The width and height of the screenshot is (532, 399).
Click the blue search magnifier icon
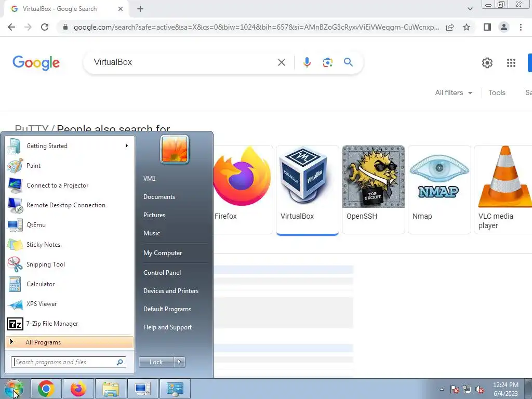coord(348,62)
